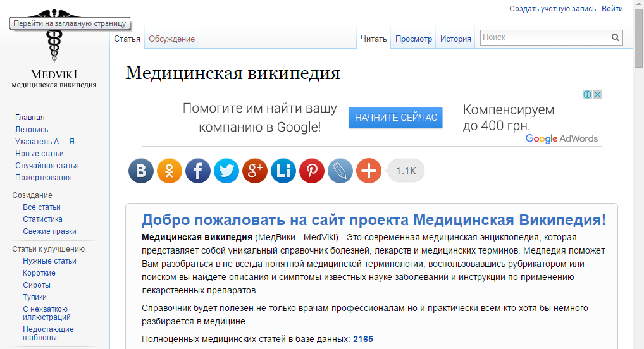The width and height of the screenshot is (644, 349).
Task: Open Случайная статья from the sidebar
Action: [x=47, y=166]
